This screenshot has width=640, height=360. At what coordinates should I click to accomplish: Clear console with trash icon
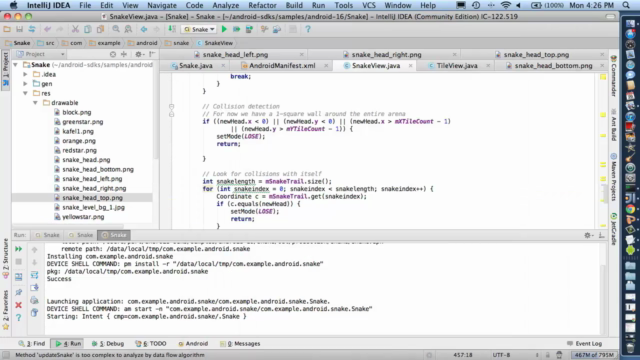(x=34, y=313)
